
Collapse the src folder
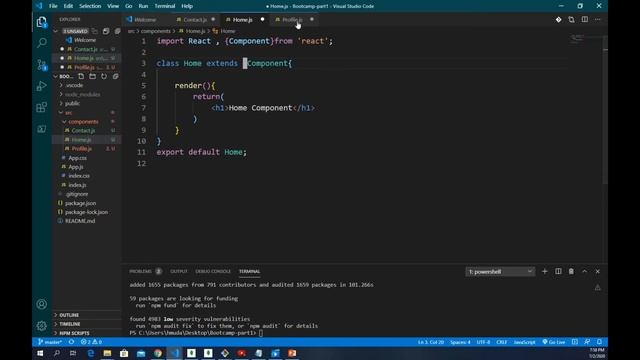pyautogui.click(x=69, y=113)
